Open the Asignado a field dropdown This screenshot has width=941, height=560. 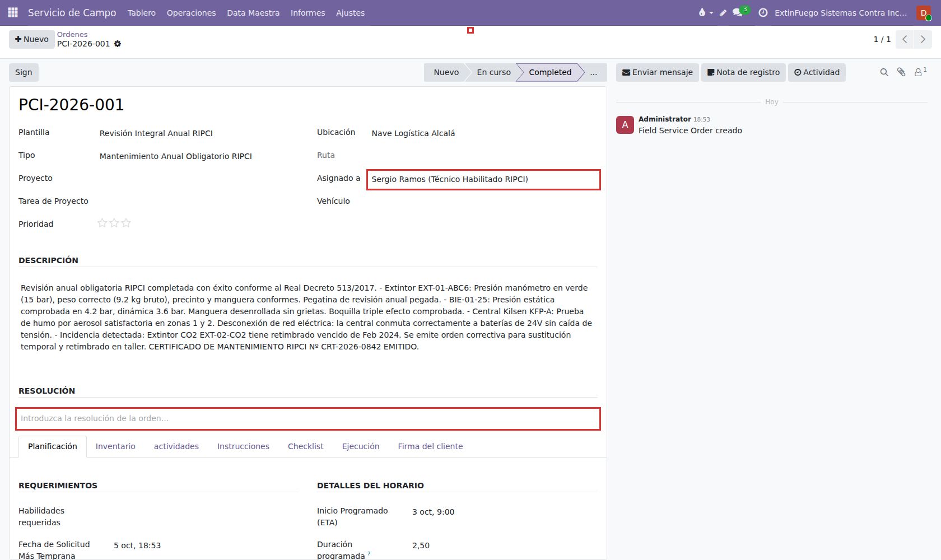483,179
